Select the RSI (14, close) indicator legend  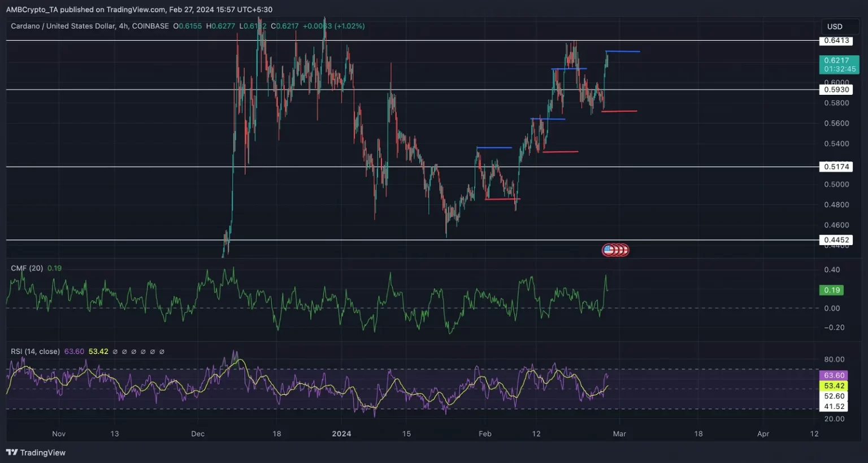35,351
